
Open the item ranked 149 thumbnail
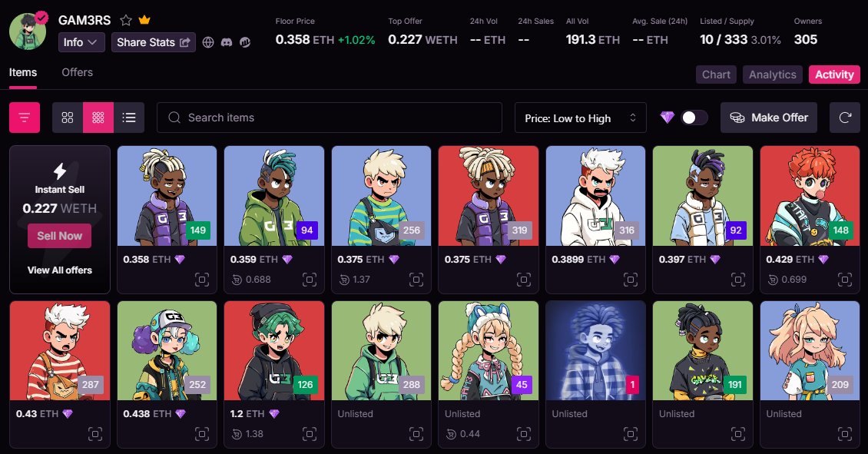click(167, 196)
